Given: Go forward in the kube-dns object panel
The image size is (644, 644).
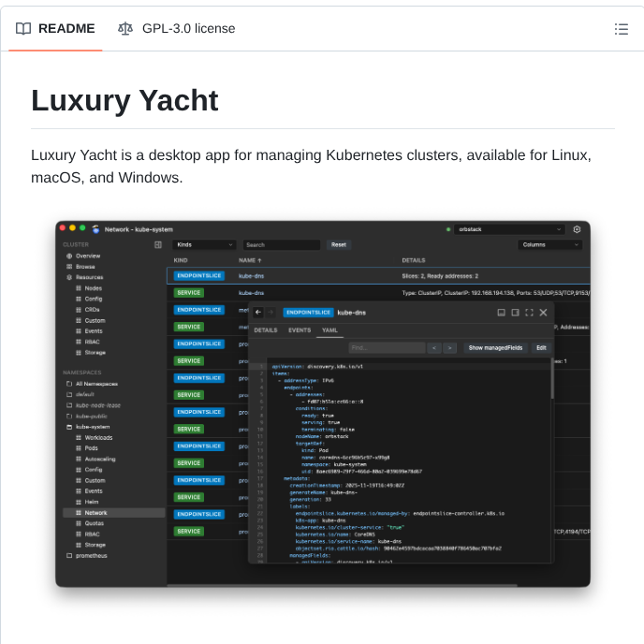Looking at the screenshot, I should pyautogui.click(x=271, y=313).
